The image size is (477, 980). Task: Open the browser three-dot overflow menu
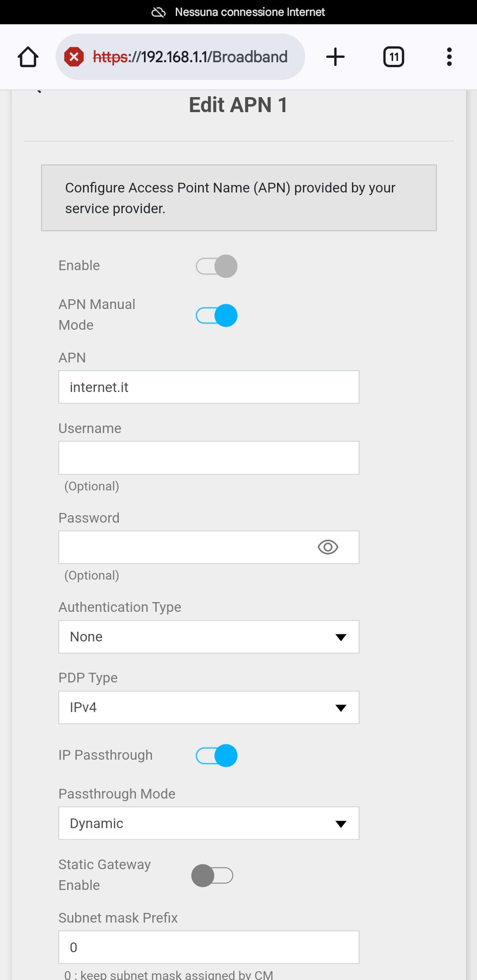click(449, 57)
